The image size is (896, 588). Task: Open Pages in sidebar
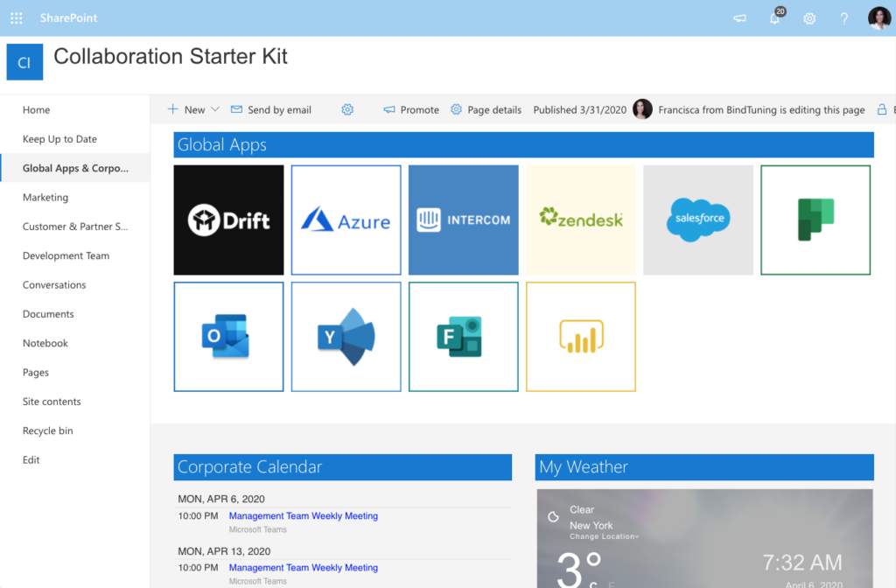(x=35, y=372)
